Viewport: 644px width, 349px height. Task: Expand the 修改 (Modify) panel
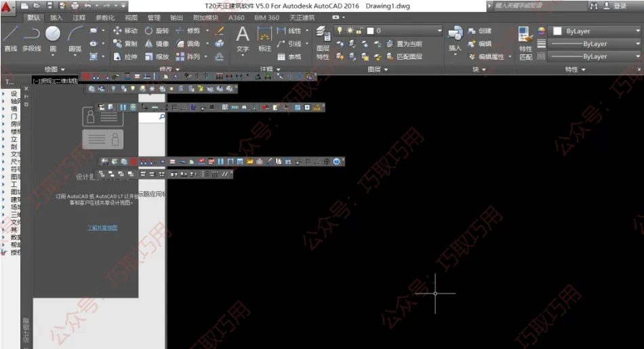(169, 69)
